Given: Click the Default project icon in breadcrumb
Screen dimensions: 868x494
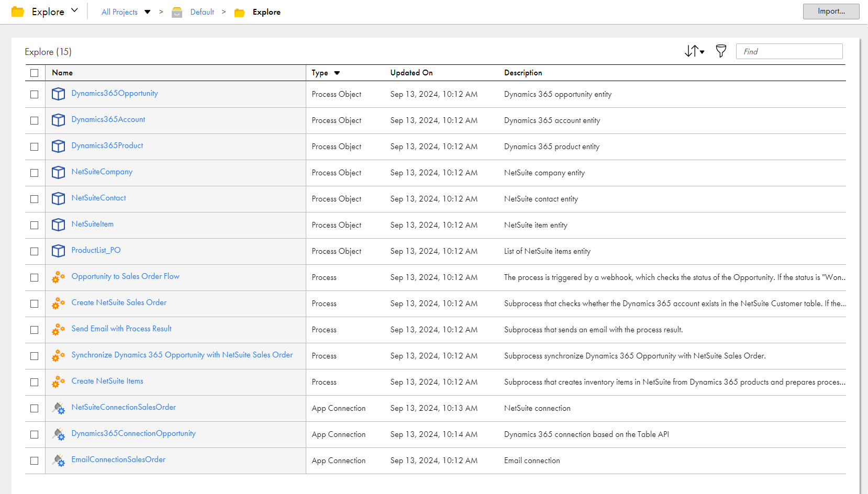Looking at the screenshot, I should point(177,12).
